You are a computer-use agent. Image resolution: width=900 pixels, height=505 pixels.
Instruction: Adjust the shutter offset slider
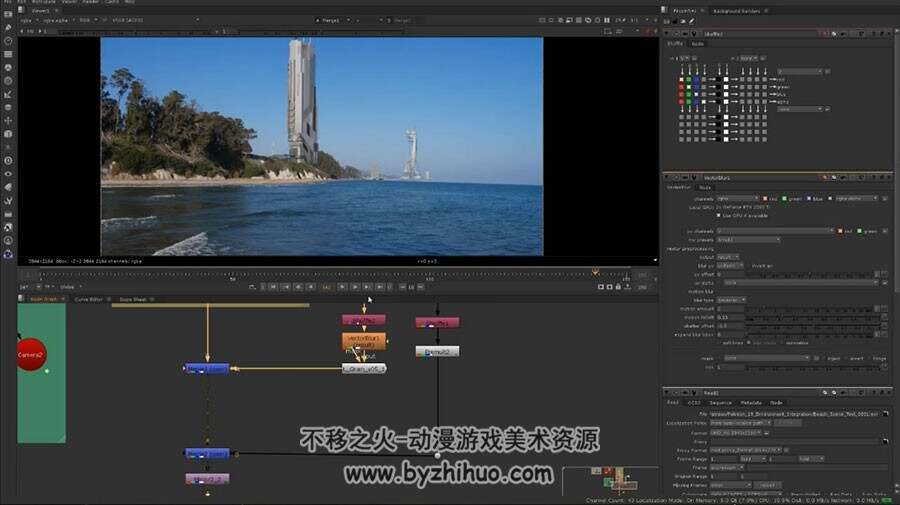(x=812, y=325)
